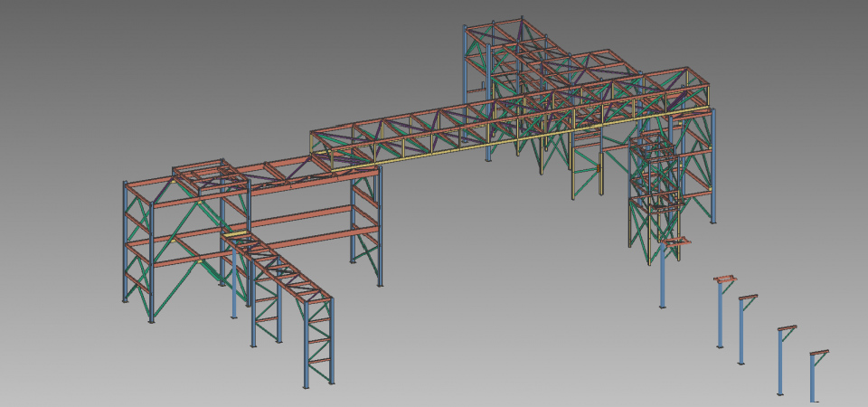Select the middle standalone column with red bracket
Image resolution: width=868 pixels, height=407 pixels.
[741, 330]
